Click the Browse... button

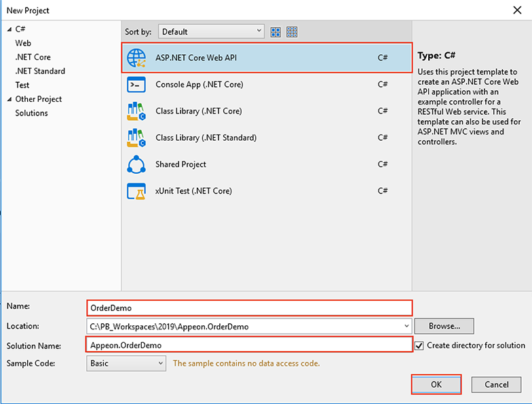coord(444,327)
